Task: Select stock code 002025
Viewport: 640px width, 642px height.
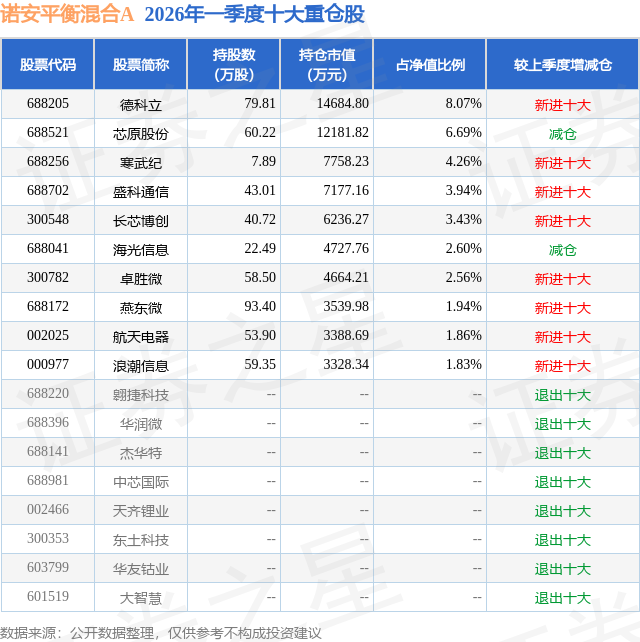Action: tap(48, 335)
